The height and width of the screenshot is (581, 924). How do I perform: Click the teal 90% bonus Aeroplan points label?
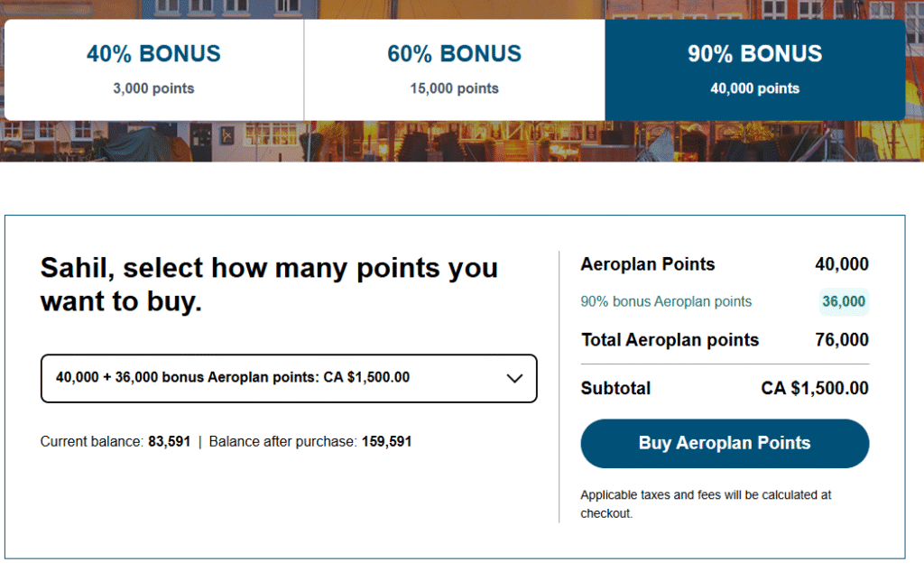(666, 301)
